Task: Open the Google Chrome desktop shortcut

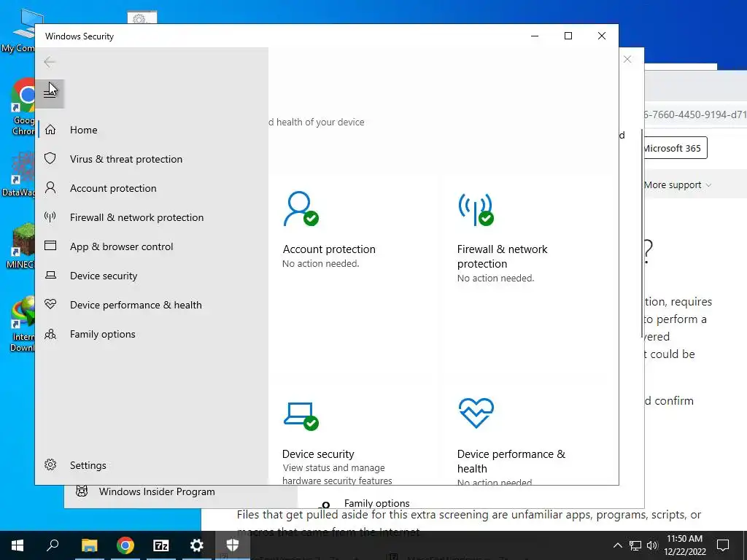Action: [x=23, y=107]
